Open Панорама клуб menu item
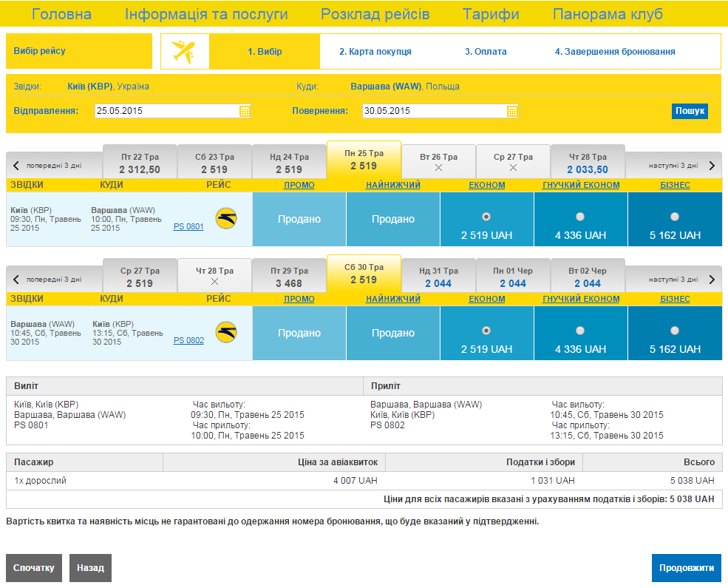The width and height of the screenshot is (728, 588). click(608, 14)
